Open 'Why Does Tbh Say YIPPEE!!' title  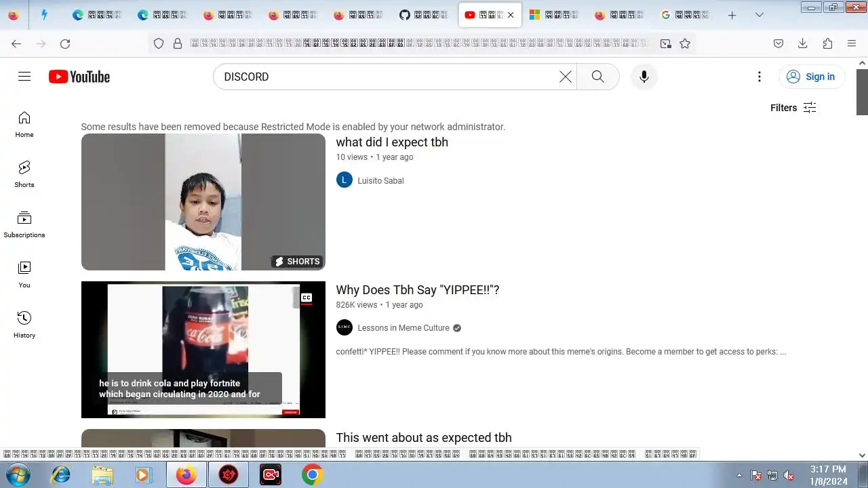(418, 290)
